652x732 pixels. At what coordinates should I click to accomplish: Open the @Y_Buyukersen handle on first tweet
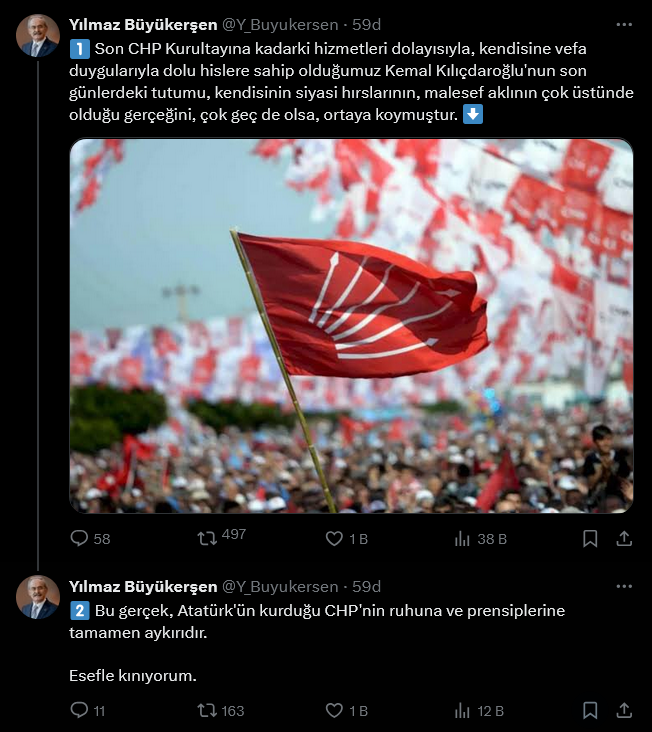[x=280, y=25]
